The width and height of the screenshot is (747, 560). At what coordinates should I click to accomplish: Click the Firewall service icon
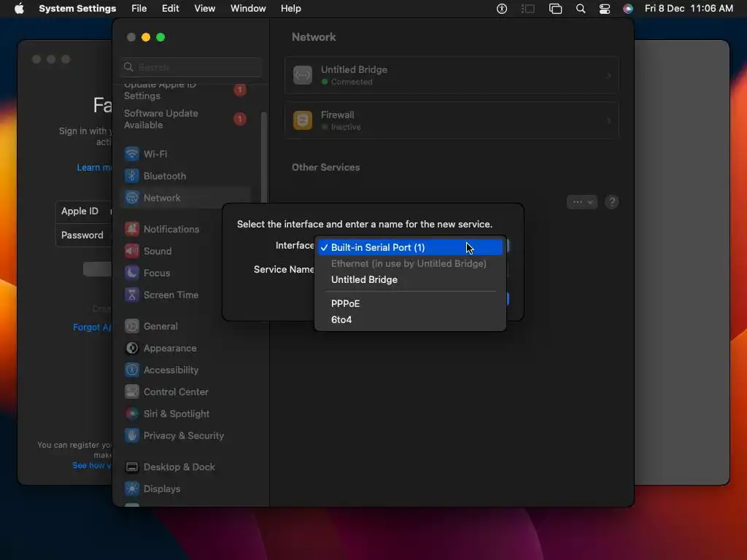coord(303,120)
